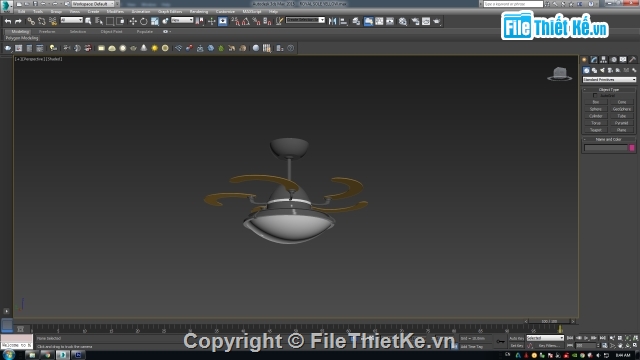Toggle the Angle Snap button
The width and height of the screenshot is (640, 360).
point(246,21)
